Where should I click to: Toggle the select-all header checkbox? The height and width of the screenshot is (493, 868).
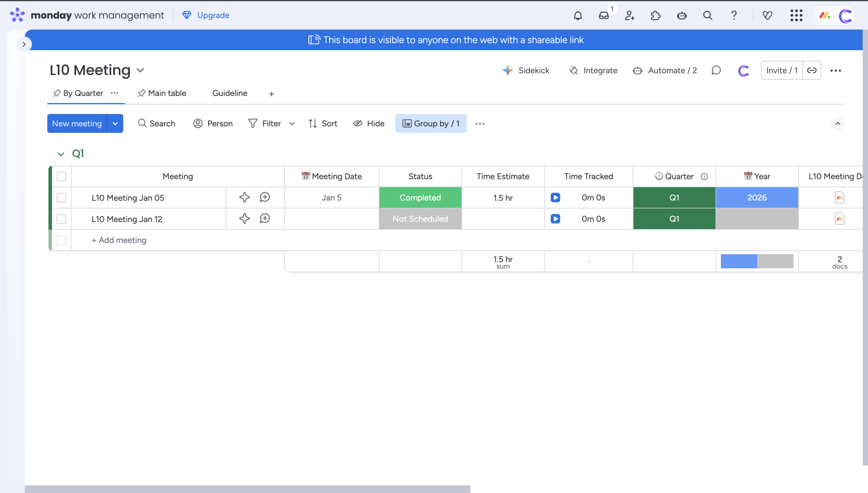(x=61, y=177)
